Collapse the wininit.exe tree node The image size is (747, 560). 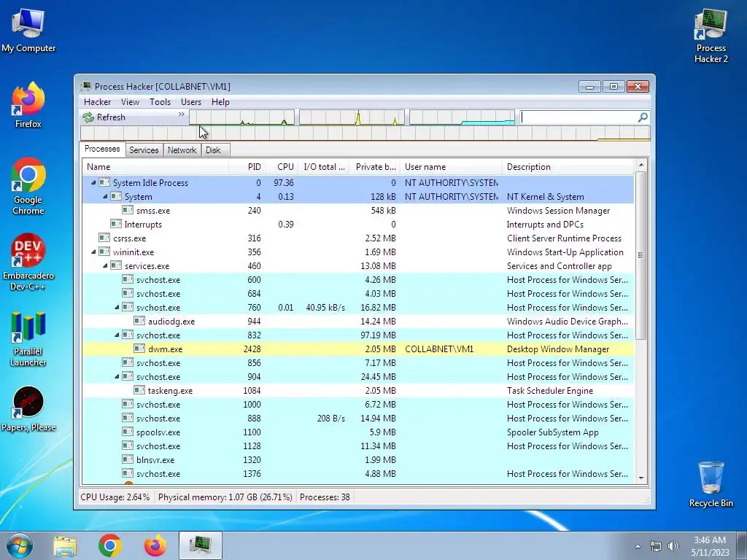93,252
